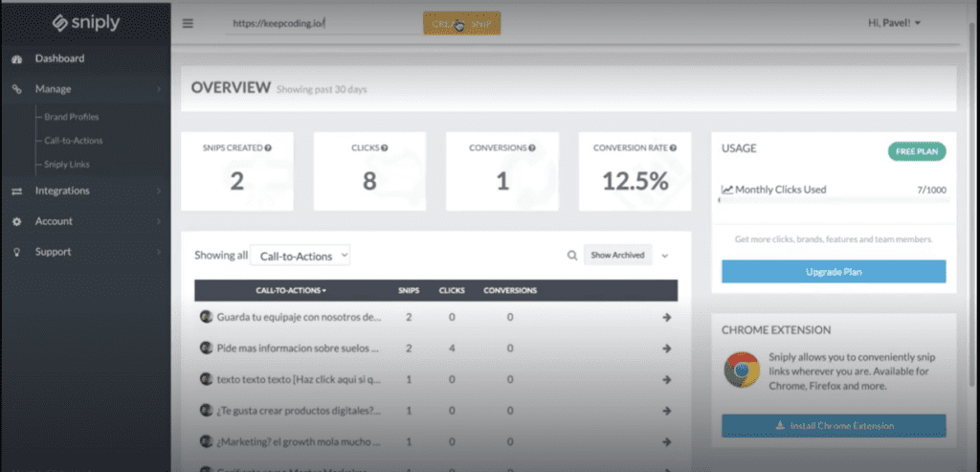Viewport: 980px width, 472px height.
Task: Open the Hi, Pavel! account dropdown
Action: pos(894,23)
